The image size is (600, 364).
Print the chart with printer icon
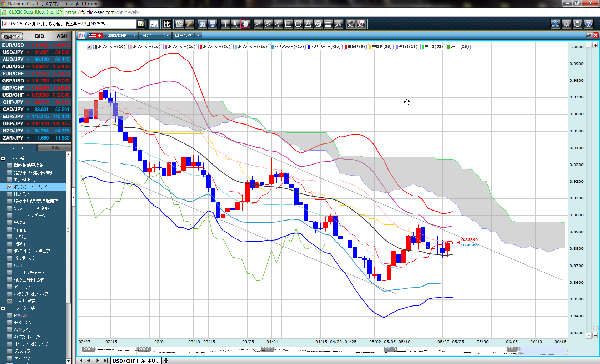(577, 24)
